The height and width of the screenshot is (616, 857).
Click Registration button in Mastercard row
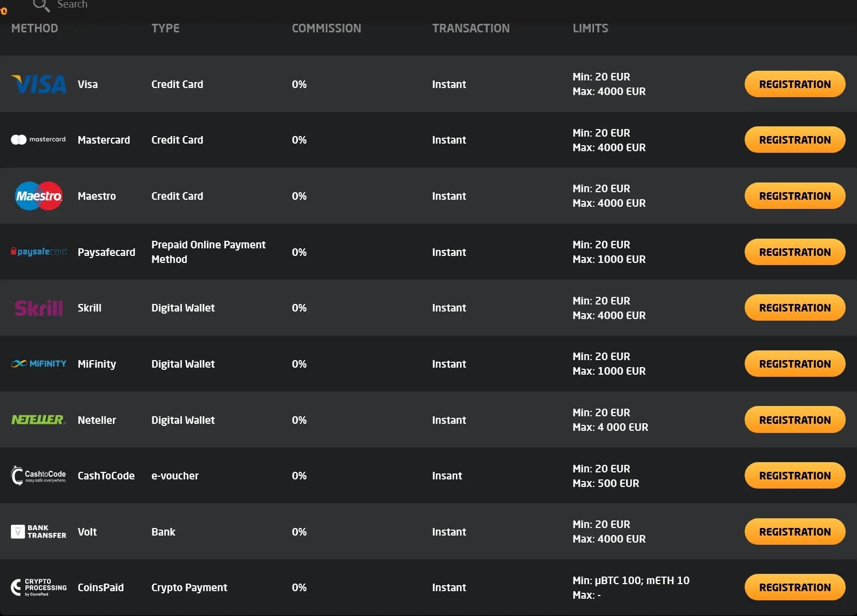tap(795, 140)
